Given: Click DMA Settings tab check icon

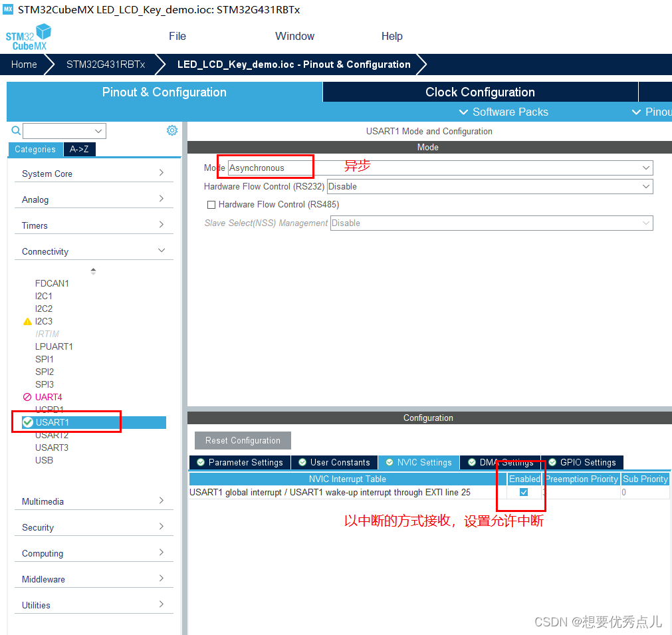Looking at the screenshot, I should pos(472,462).
